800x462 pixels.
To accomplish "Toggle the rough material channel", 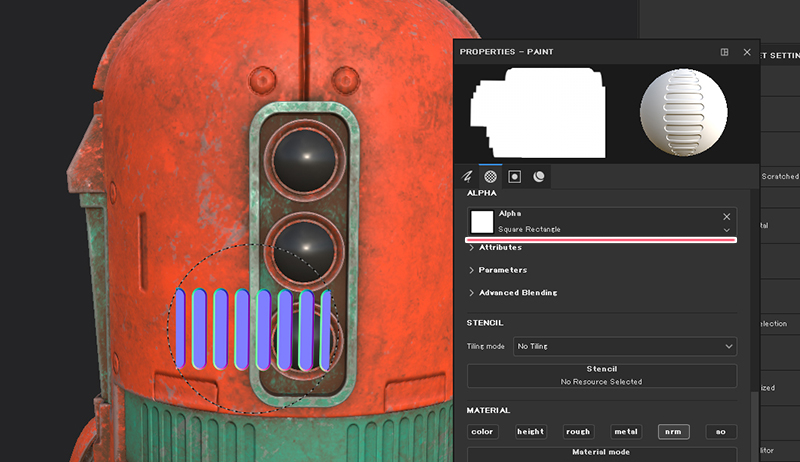I will click(x=578, y=432).
